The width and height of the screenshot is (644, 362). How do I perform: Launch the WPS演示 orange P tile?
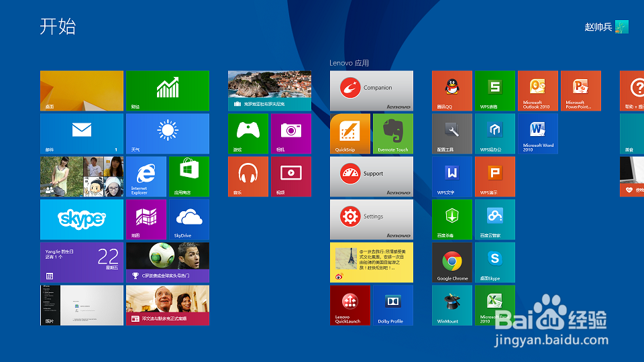click(495, 176)
